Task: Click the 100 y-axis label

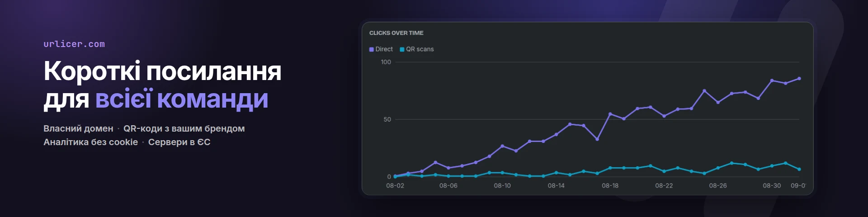Action: click(386, 62)
